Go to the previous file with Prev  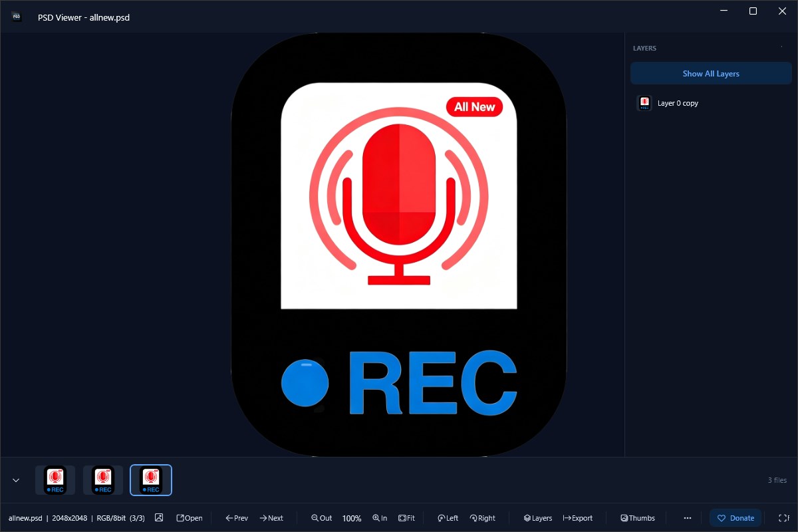point(237,518)
